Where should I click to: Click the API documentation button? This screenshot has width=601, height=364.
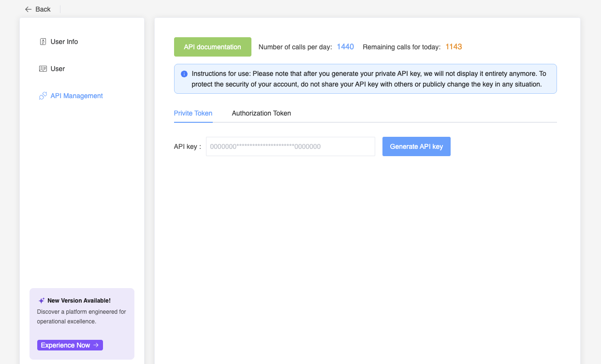(x=212, y=47)
